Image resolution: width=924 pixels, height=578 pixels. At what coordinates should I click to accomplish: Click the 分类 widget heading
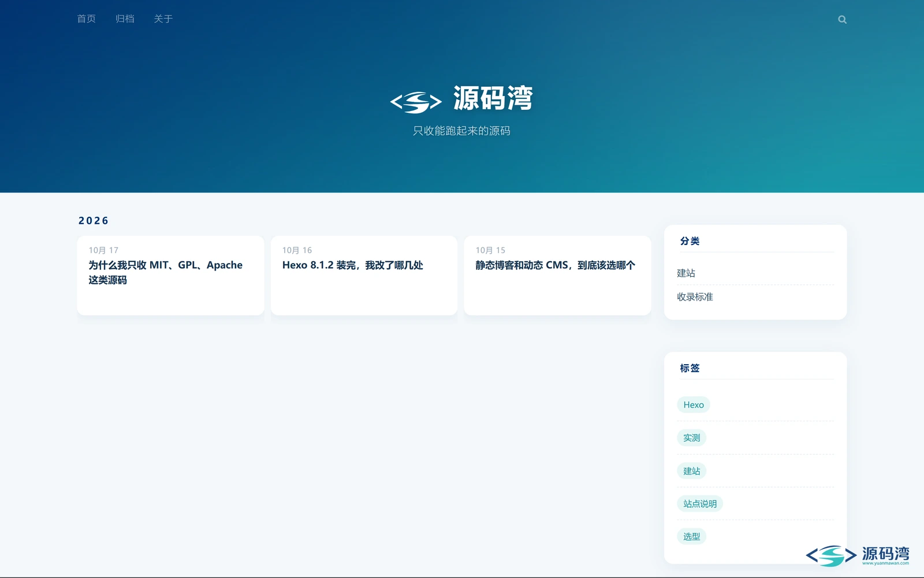690,241
